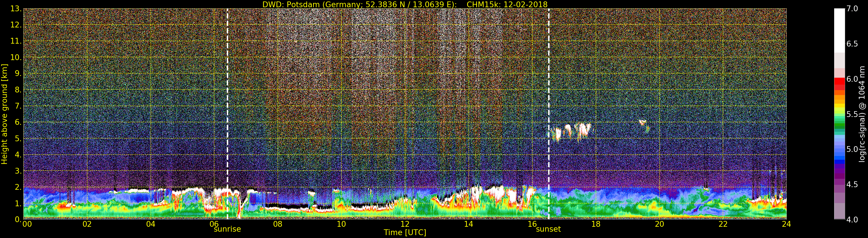Click the "6.0" colorbar tick label
Image resolution: width=868 pixels, height=238 pixels.
(x=852, y=79)
